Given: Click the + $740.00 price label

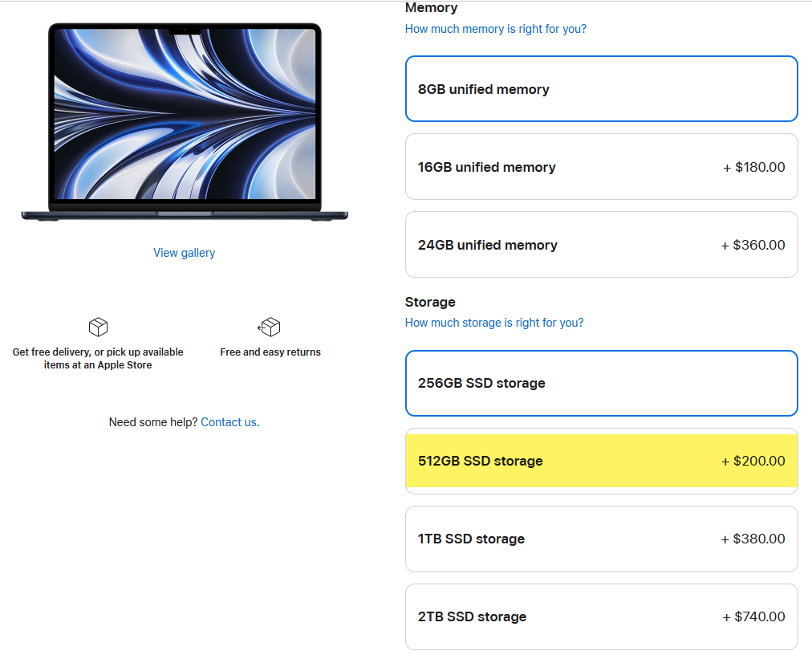Looking at the screenshot, I should (x=753, y=616).
